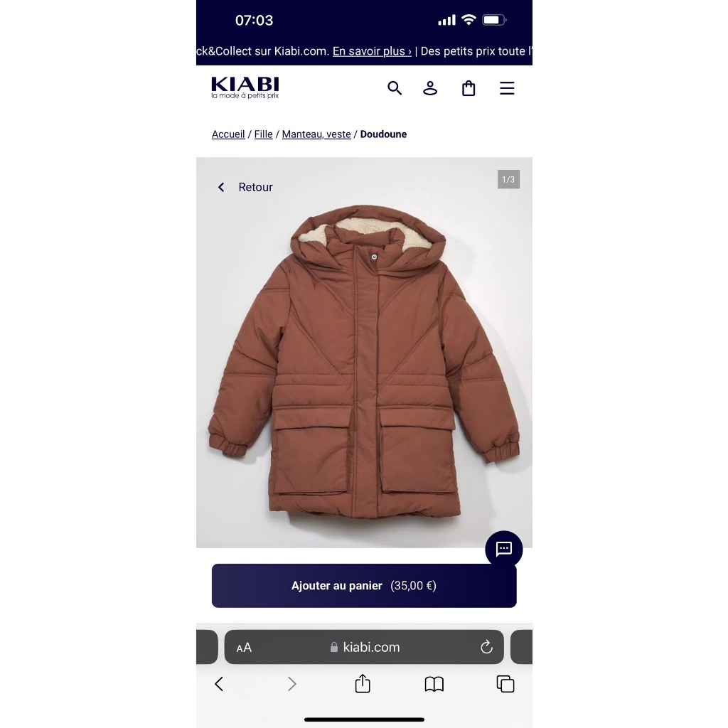
Task: Open the search magnifier icon
Action: click(395, 88)
